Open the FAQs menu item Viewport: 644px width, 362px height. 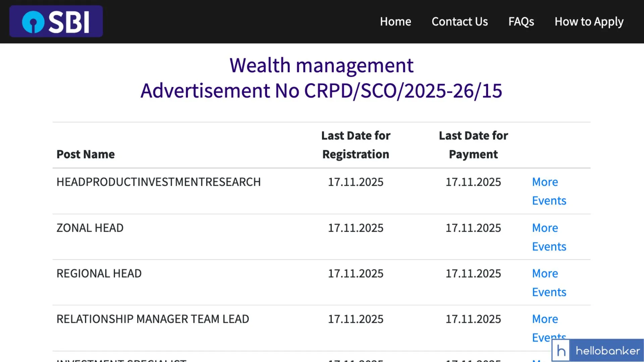tap(521, 21)
